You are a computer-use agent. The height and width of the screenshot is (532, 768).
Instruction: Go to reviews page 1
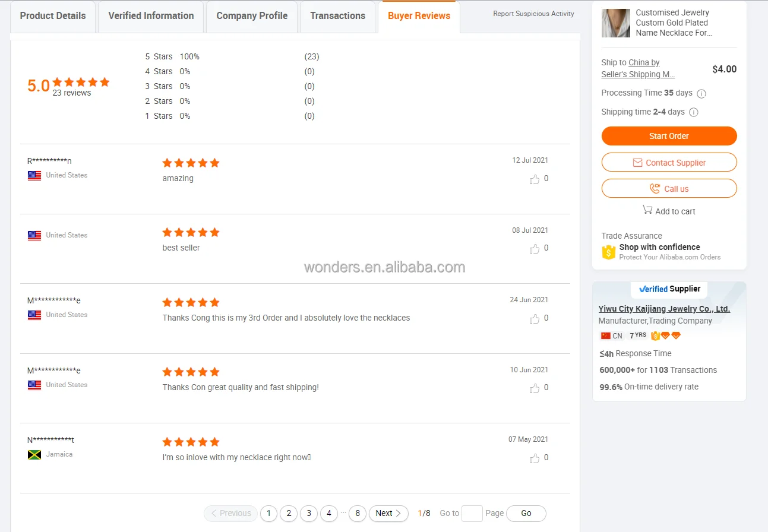tap(268, 514)
